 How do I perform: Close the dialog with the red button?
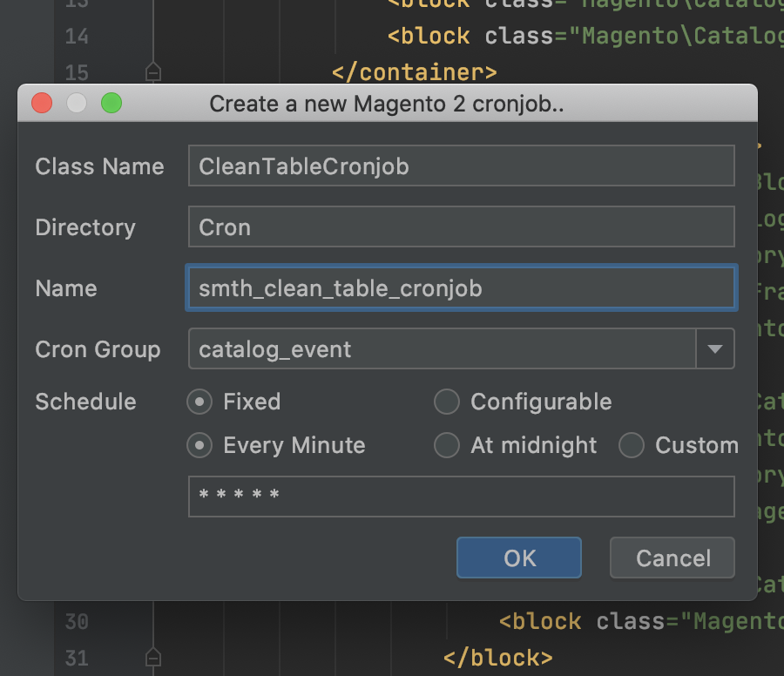[x=42, y=104]
